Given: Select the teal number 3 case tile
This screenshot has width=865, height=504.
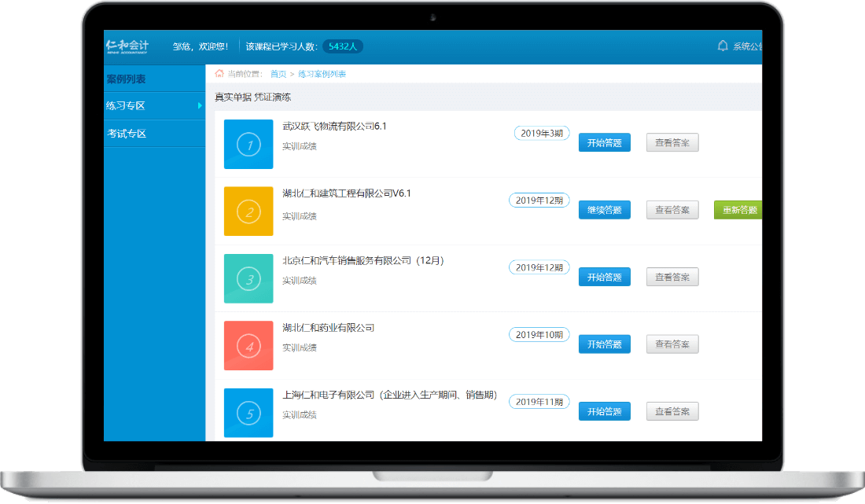Looking at the screenshot, I should coord(248,278).
